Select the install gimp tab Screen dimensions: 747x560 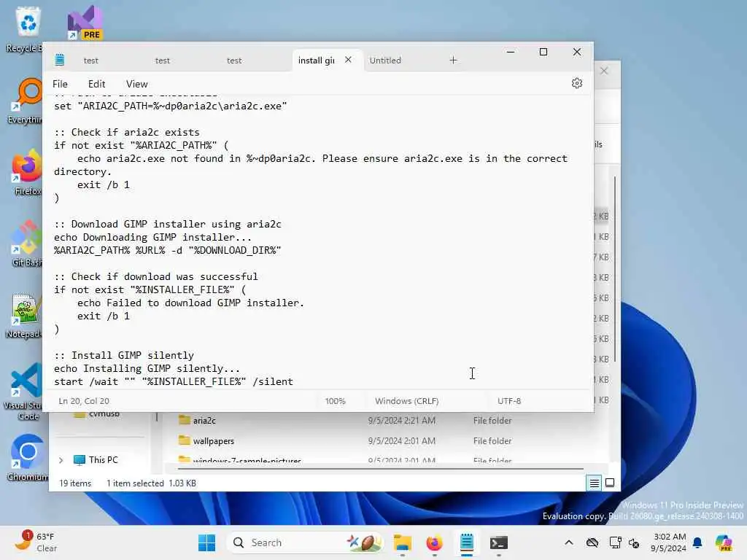[x=317, y=61]
